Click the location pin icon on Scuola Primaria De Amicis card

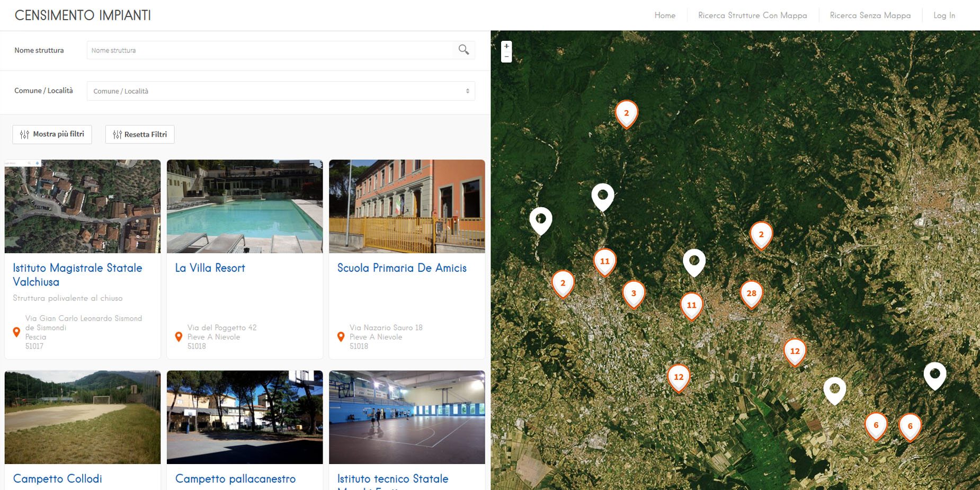(x=341, y=336)
